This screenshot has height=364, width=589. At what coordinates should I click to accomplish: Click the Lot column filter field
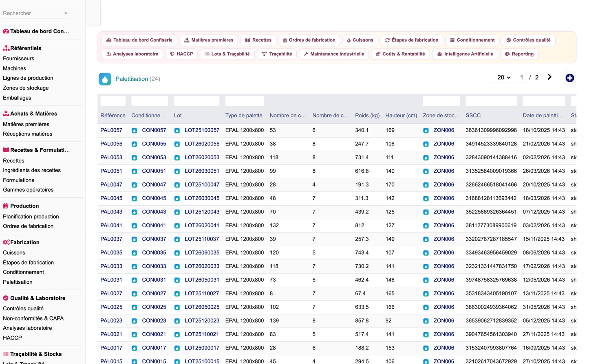(x=196, y=101)
